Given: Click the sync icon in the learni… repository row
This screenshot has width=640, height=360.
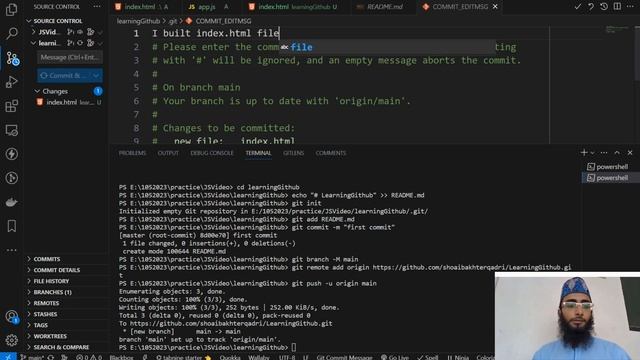Looking at the screenshot, I should 80,43.
